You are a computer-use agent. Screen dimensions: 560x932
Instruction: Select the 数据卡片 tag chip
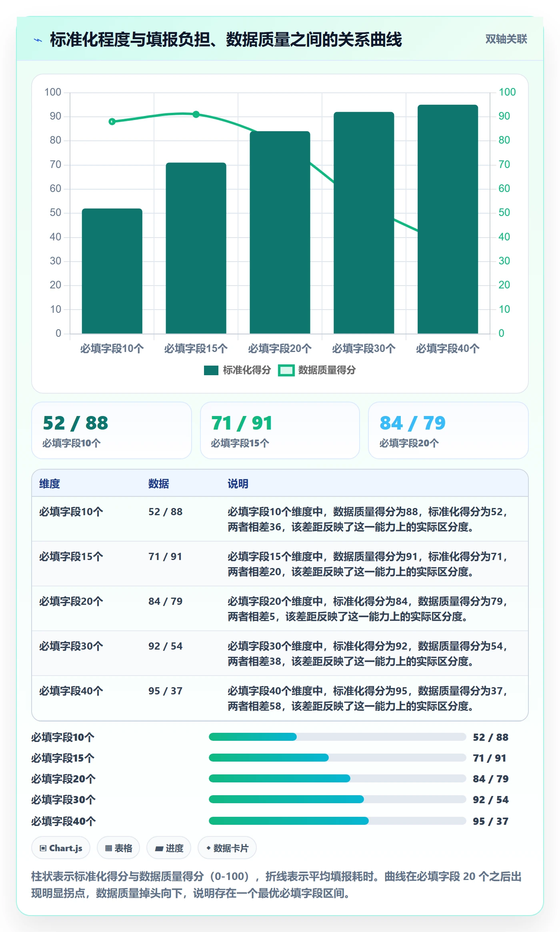tap(227, 848)
